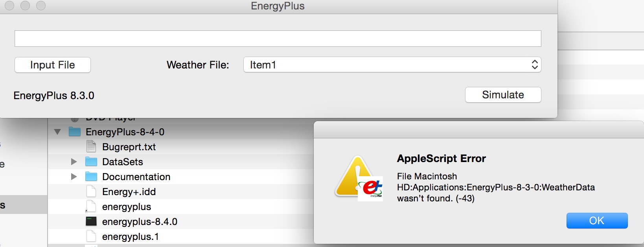Click the EnergyPlus window title
This screenshot has width=644, height=247.
point(278,6)
